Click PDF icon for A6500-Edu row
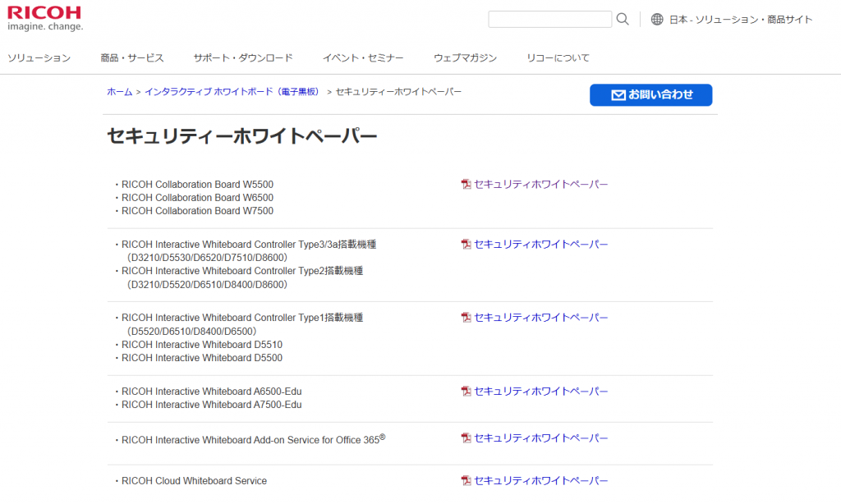Image resolution: width=841 pixels, height=504 pixels. 466,392
